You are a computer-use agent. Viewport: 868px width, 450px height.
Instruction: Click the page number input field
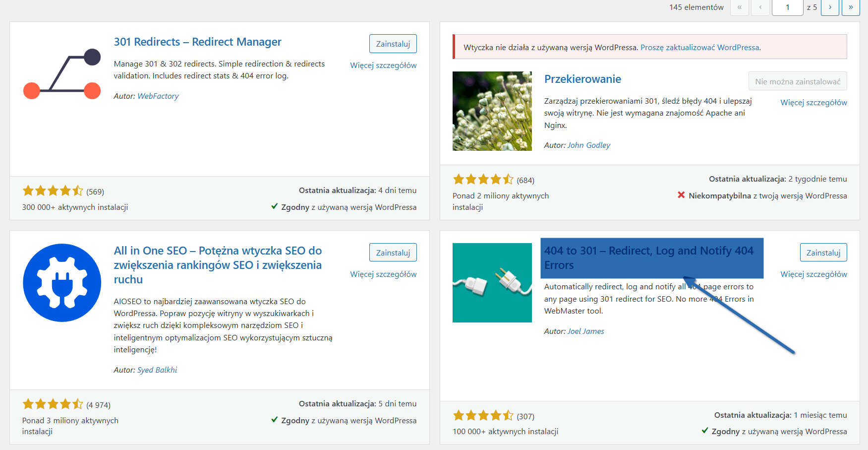pyautogui.click(x=787, y=8)
